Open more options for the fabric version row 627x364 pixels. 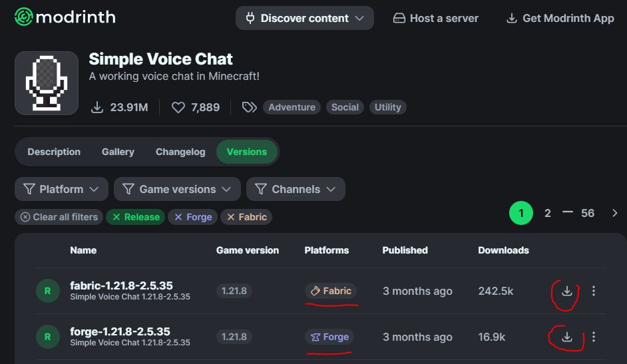coord(594,291)
